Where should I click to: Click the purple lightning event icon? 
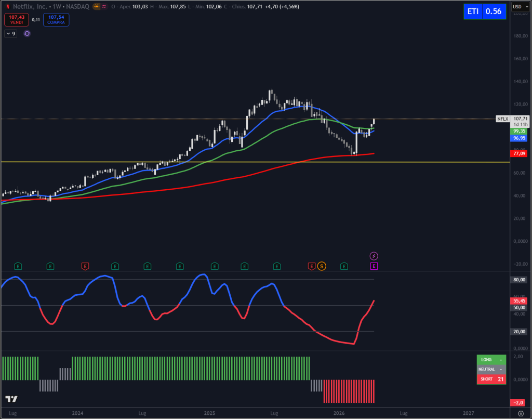(374, 255)
